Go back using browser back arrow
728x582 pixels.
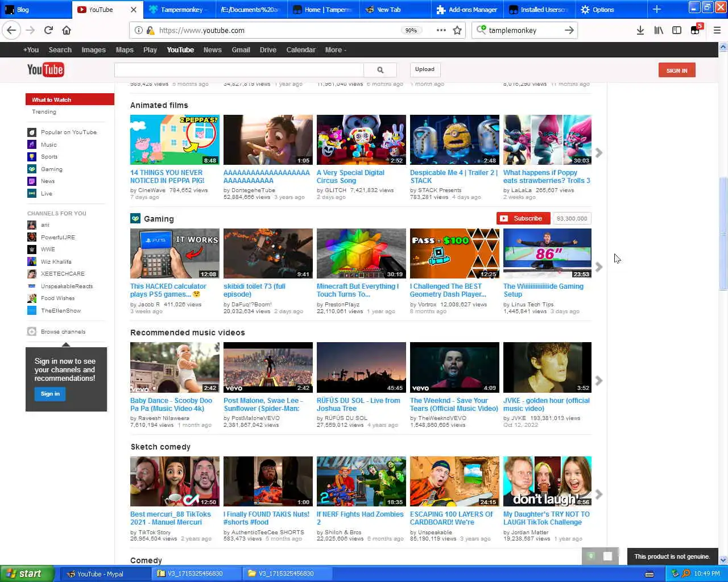pos(12,30)
